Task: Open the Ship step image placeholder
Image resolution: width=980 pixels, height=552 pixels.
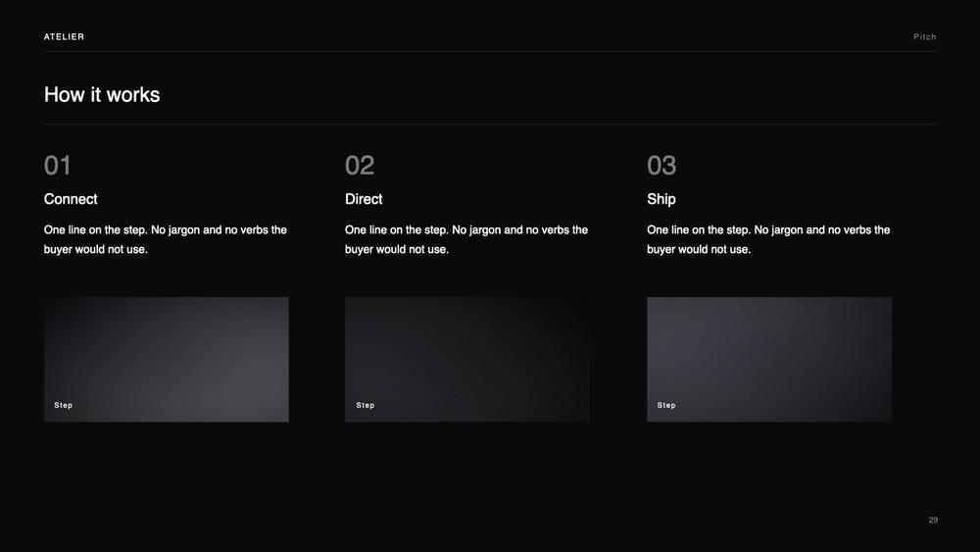Action: click(x=768, y=360)
